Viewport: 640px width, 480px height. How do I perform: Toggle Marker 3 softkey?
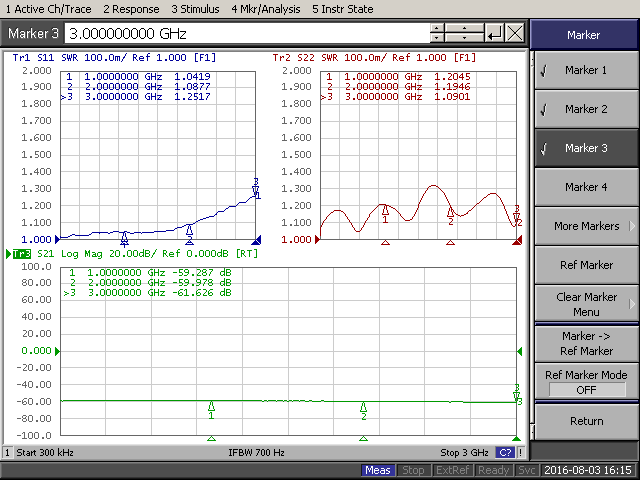pos(586,148)
